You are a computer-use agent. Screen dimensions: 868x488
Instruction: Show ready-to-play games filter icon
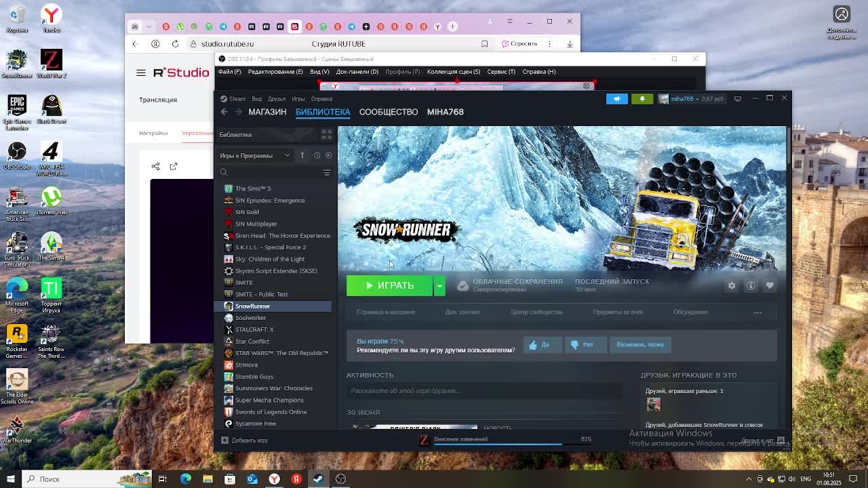[328, 155]
